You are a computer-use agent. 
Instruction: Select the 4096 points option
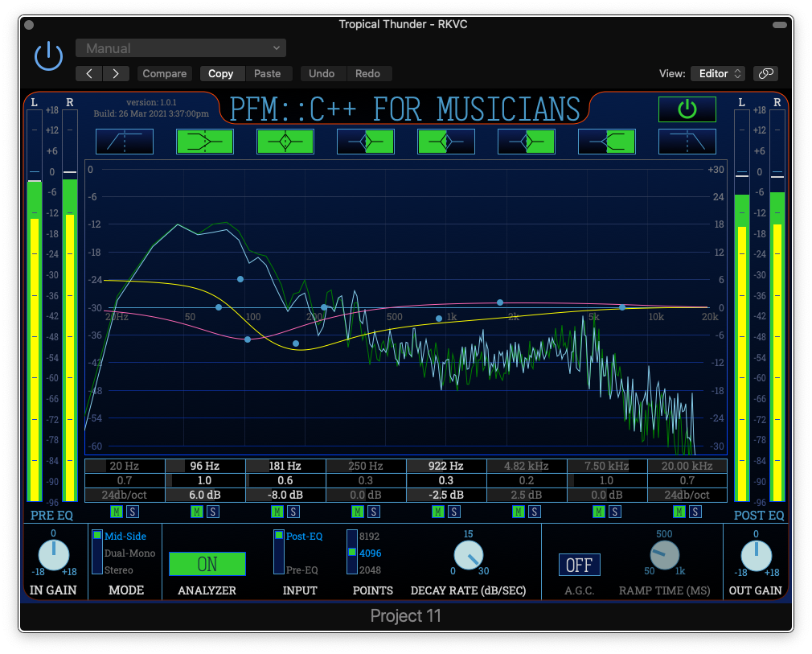[371, 553]
